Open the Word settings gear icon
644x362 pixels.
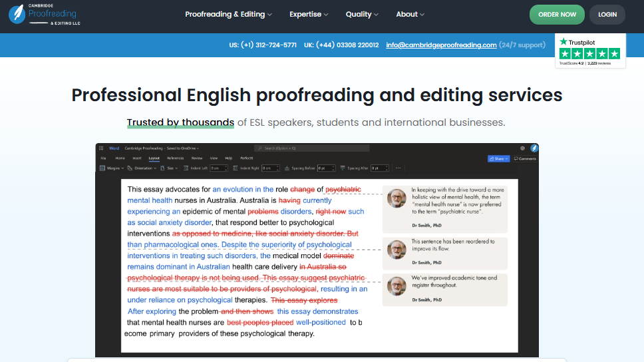(x=522, y=148)
